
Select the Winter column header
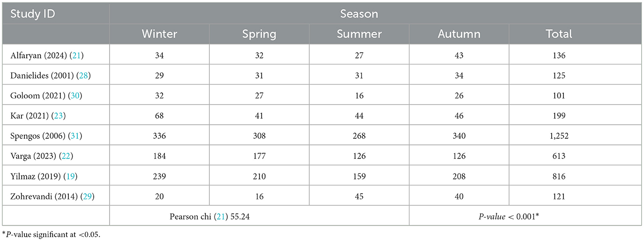[159, 34]
